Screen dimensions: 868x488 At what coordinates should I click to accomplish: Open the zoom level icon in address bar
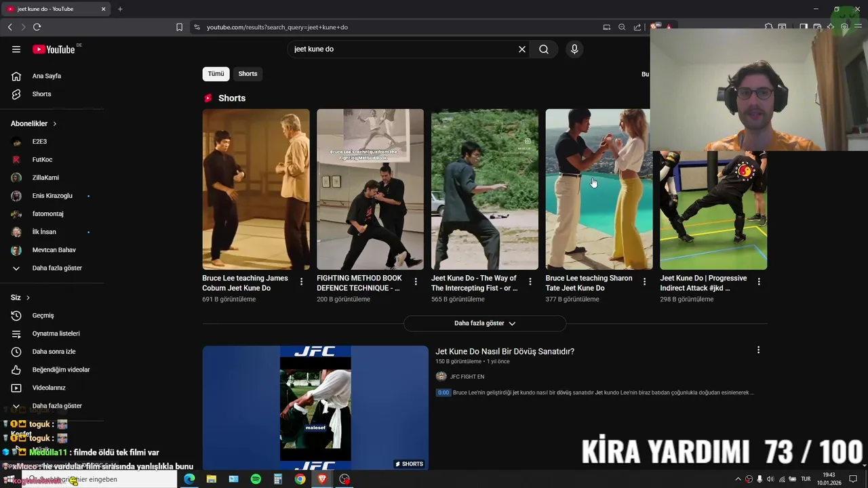622,27
